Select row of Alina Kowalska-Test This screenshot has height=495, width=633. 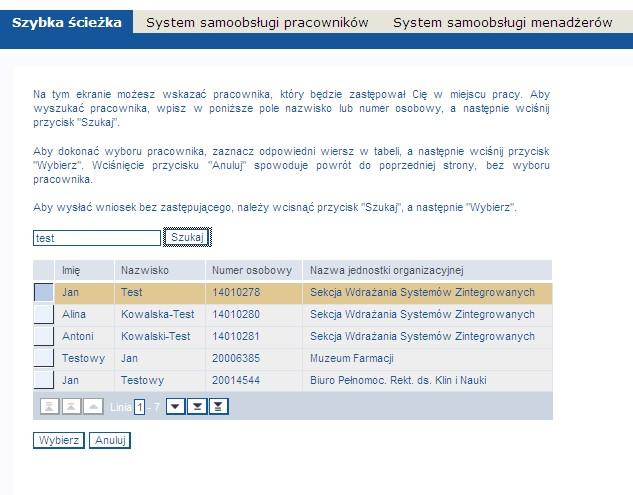coord(44,314)
